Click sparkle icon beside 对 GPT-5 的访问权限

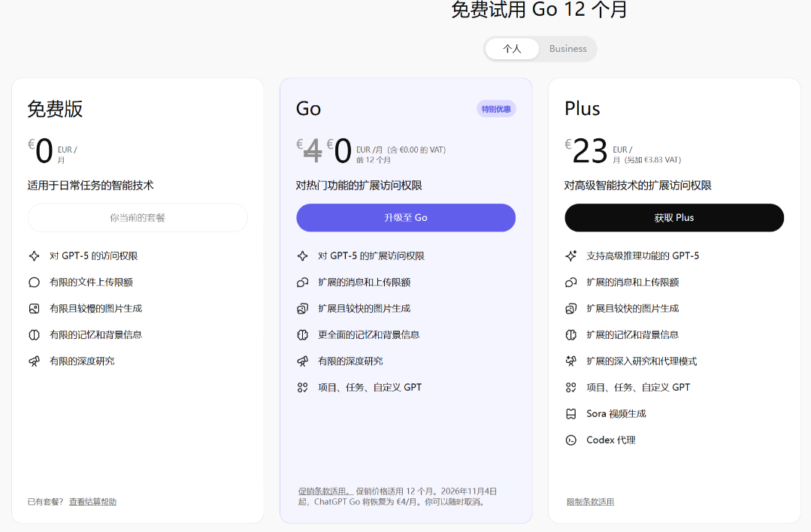pyautogui.click(x=34, y=256)
